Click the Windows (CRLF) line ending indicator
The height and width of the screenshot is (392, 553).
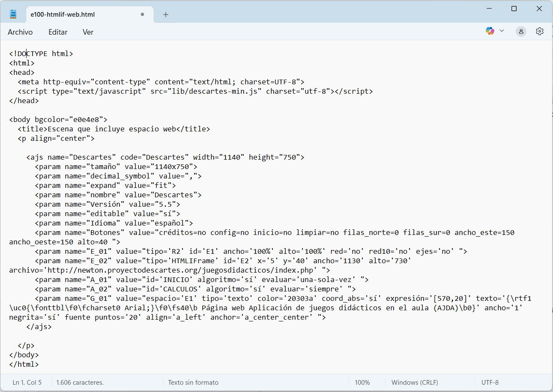(415, 383)
